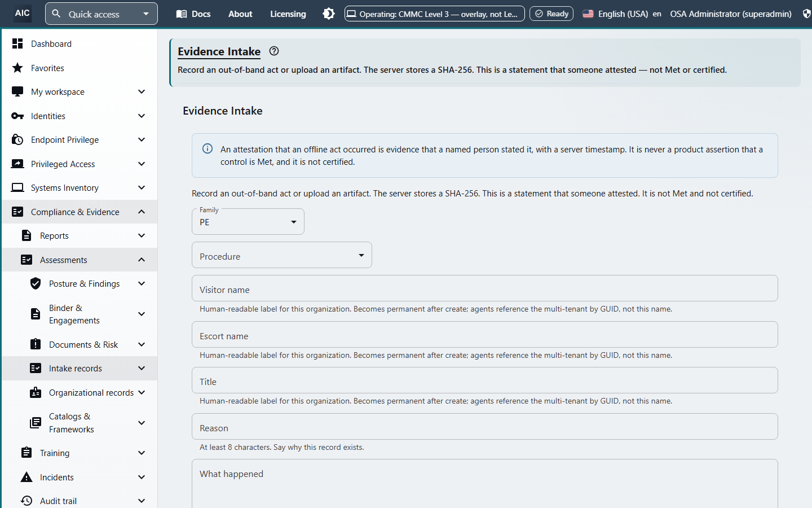The height and width of the screenshot is (508, 812).
Task: Click the Ready status button
Action: (x=551, y=14)
